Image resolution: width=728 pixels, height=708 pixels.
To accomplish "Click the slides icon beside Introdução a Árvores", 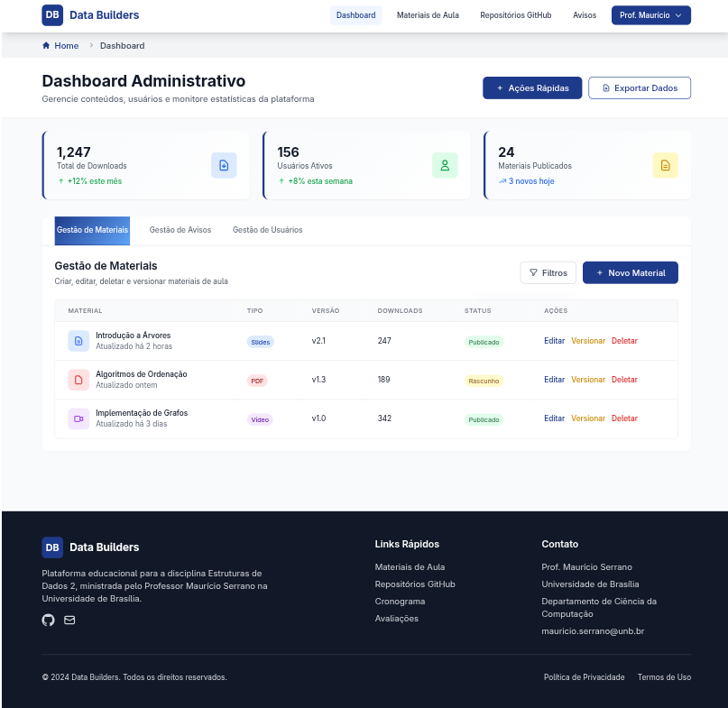I will [x=78, y=341].
